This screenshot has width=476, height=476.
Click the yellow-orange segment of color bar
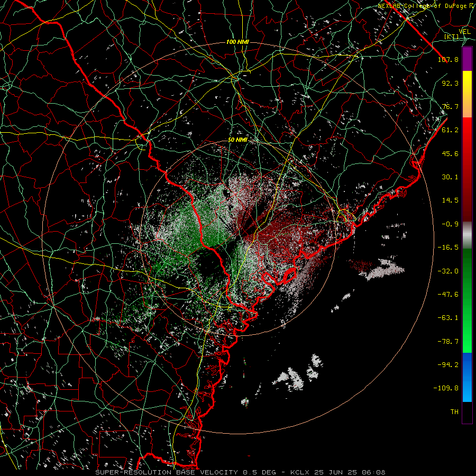pos(467,94)
